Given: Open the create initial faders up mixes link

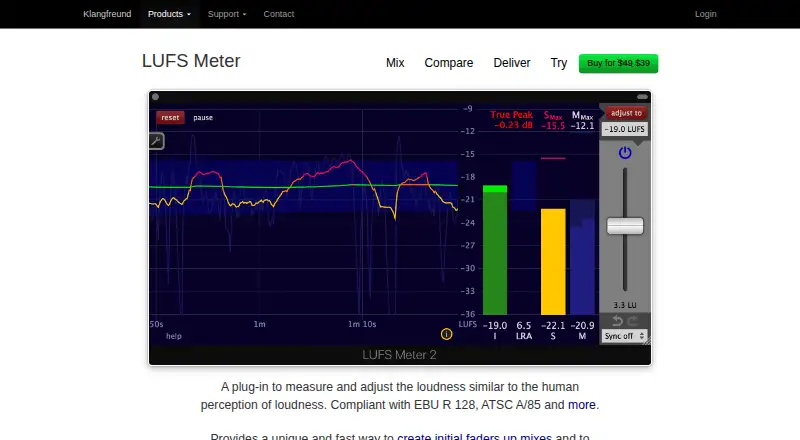Looking at the screenshot, I should 474,436.
